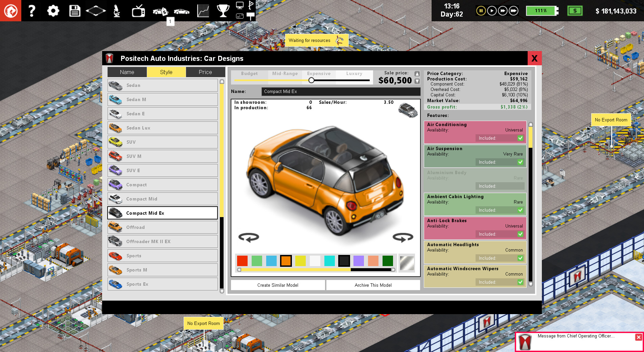Select the Sedan Lux design in list
Viewport: 644px width, 352px height.
click(x=162, y=128)
